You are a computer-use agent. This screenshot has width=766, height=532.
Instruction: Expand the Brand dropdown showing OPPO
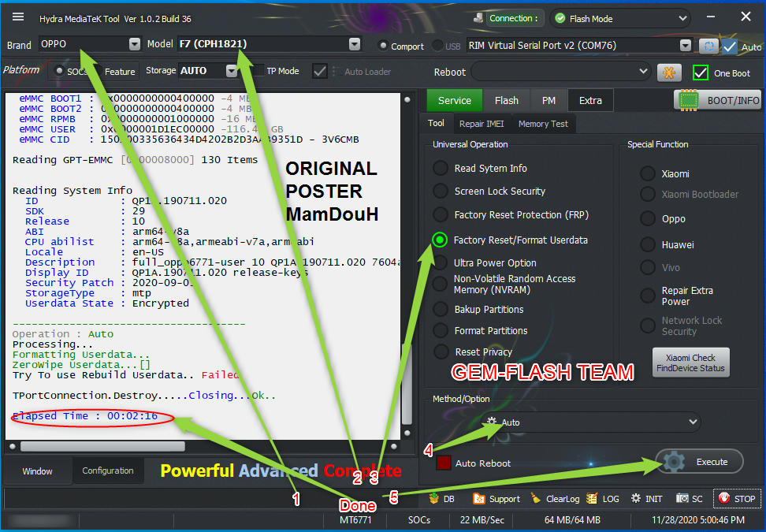pos(135,45)
